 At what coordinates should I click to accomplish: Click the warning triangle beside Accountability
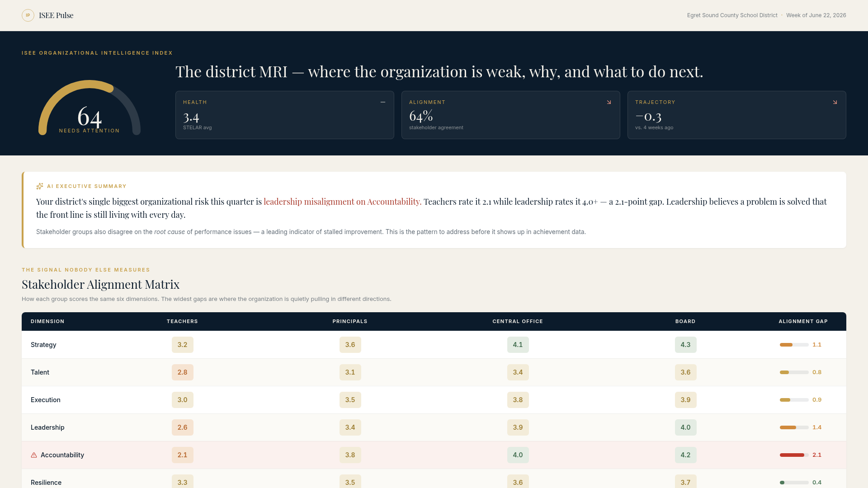[34, 455]
